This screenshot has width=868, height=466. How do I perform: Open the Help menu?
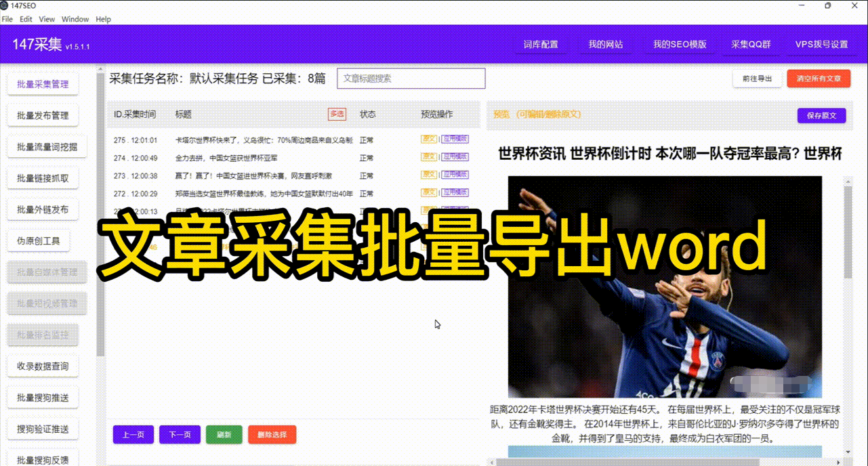click(103, 20)
